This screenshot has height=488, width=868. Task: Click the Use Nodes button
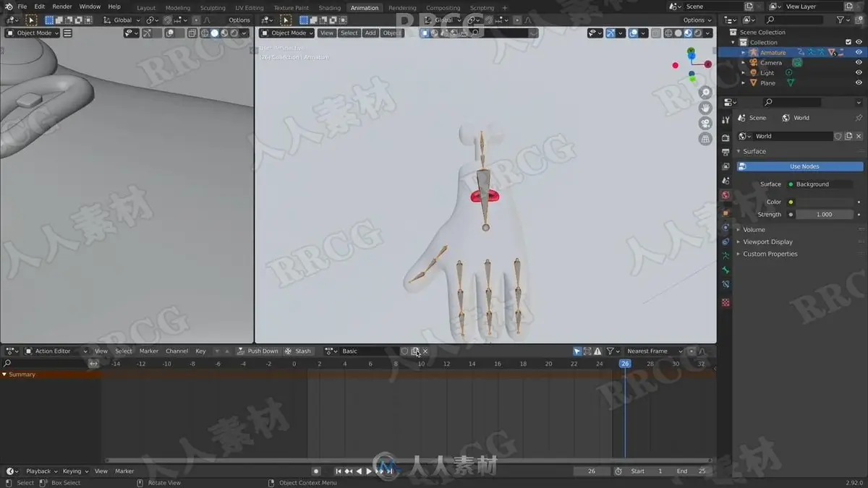[800, 167]
